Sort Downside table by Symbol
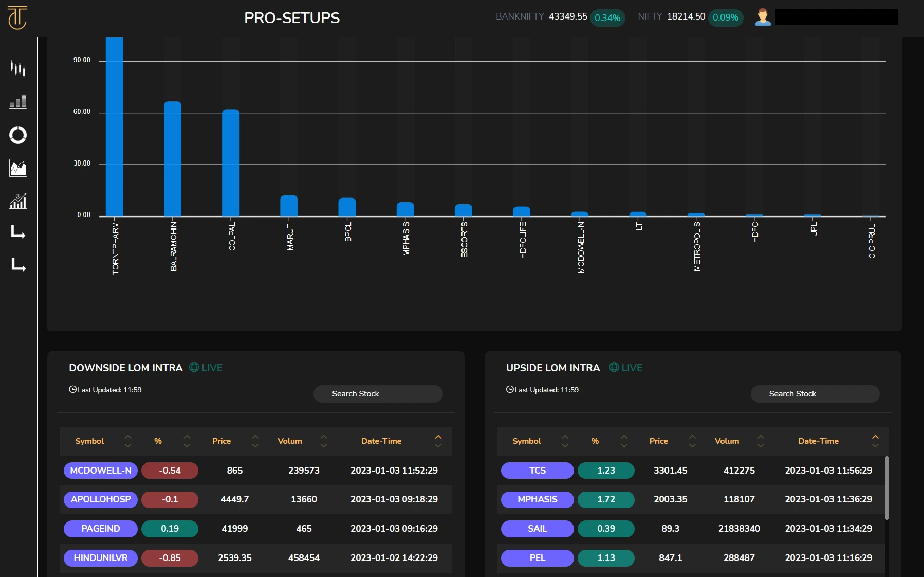Image resolution: width=924 pixels, height=577 pixels. [128, 441]
